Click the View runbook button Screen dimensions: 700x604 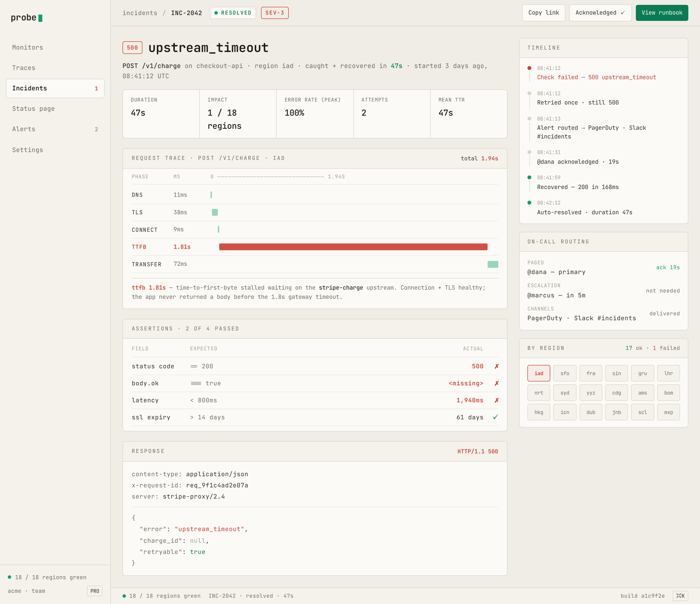pos(662,13)
